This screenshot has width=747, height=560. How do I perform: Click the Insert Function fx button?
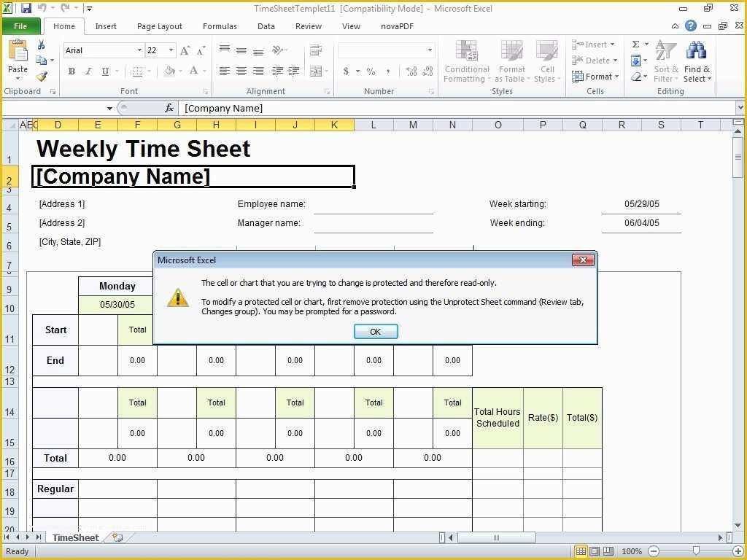coord(169,108)
